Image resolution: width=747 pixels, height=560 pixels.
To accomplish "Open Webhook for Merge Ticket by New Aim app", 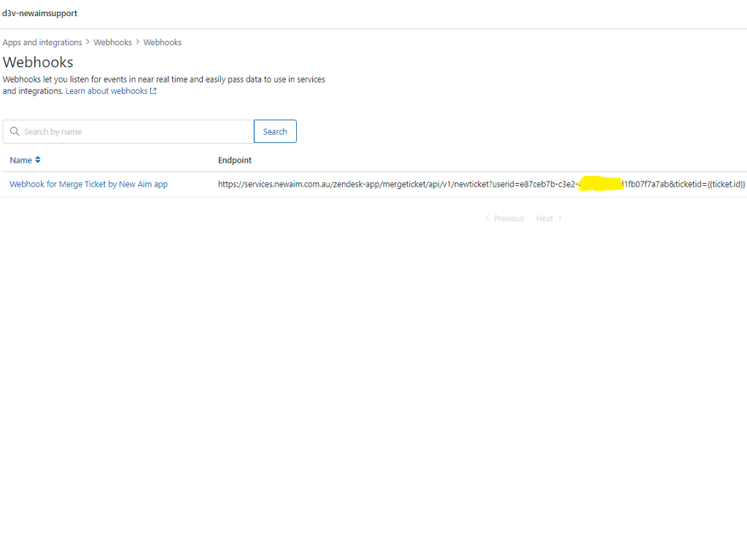I will [x=88, y=184].
